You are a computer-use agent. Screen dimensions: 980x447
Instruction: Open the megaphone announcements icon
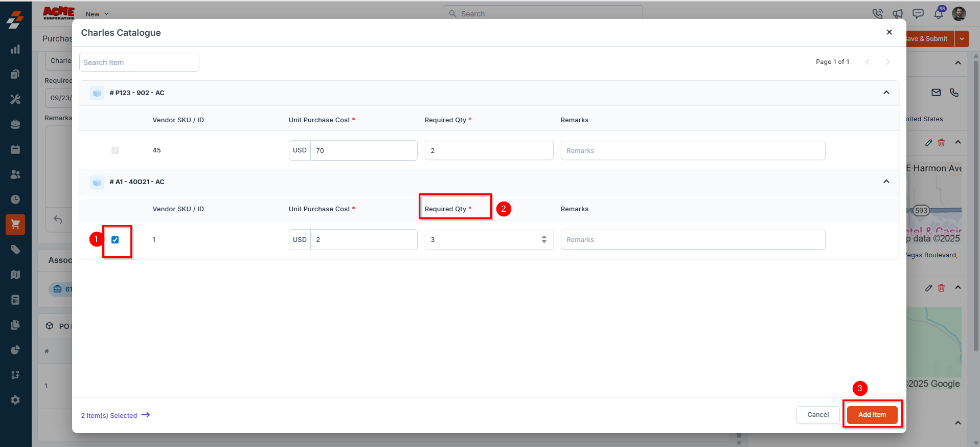pyautogui.click(x=898, y=14)
